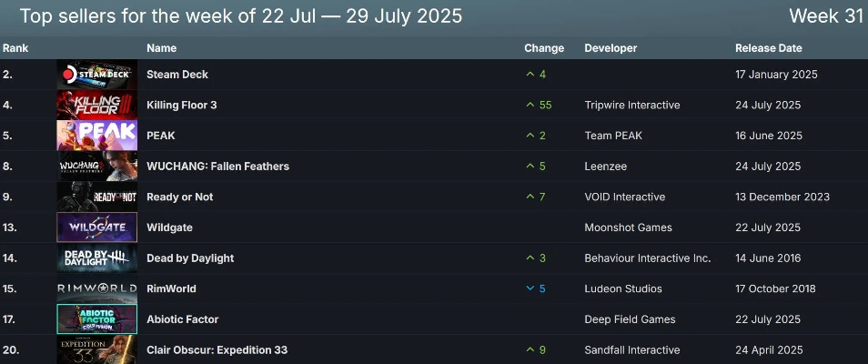Viewport: 868px width, 364px height.
Task: Click the VOID Interactive developer link
Action: (x=624, y=197)
